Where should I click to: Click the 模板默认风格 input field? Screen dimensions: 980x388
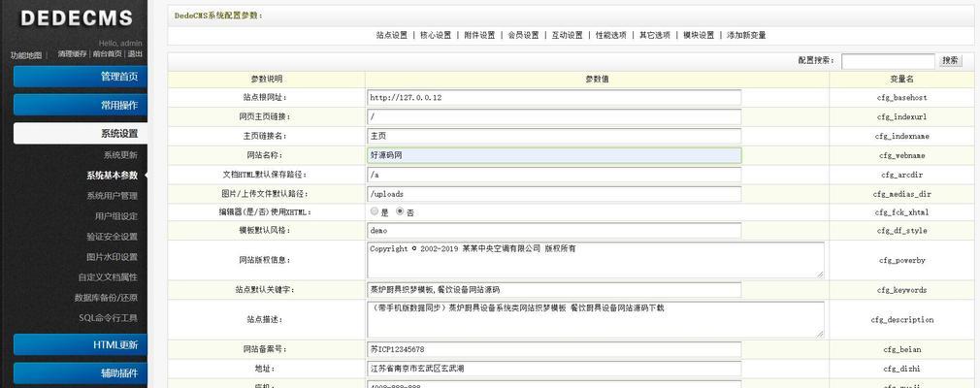tap(554, 231)
